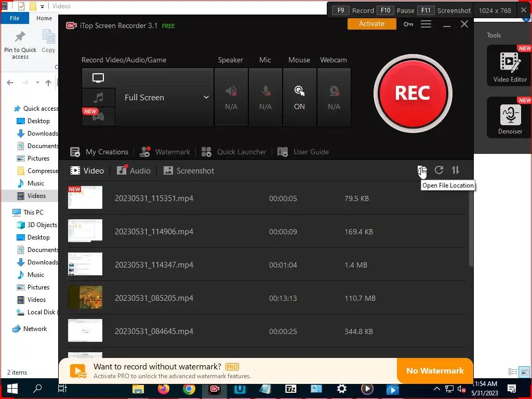
Task: Switch to the Screenshot list tab
Action: (189, 170)
